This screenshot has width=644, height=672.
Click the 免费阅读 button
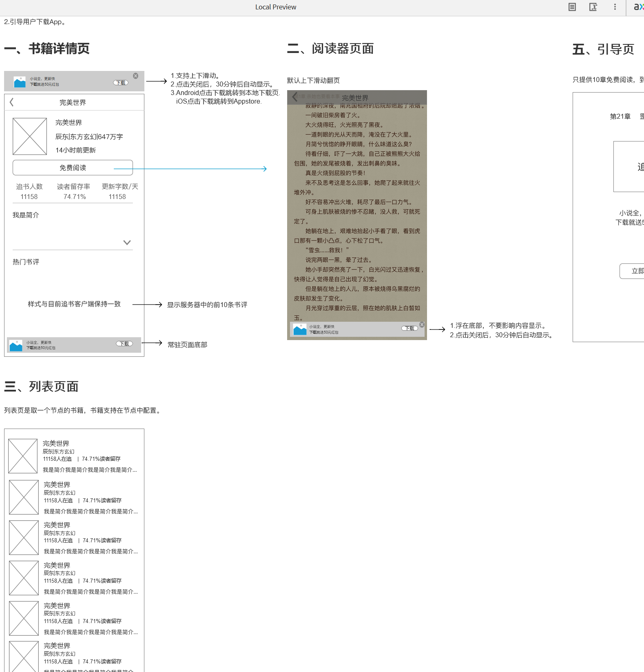coord(73,168)
